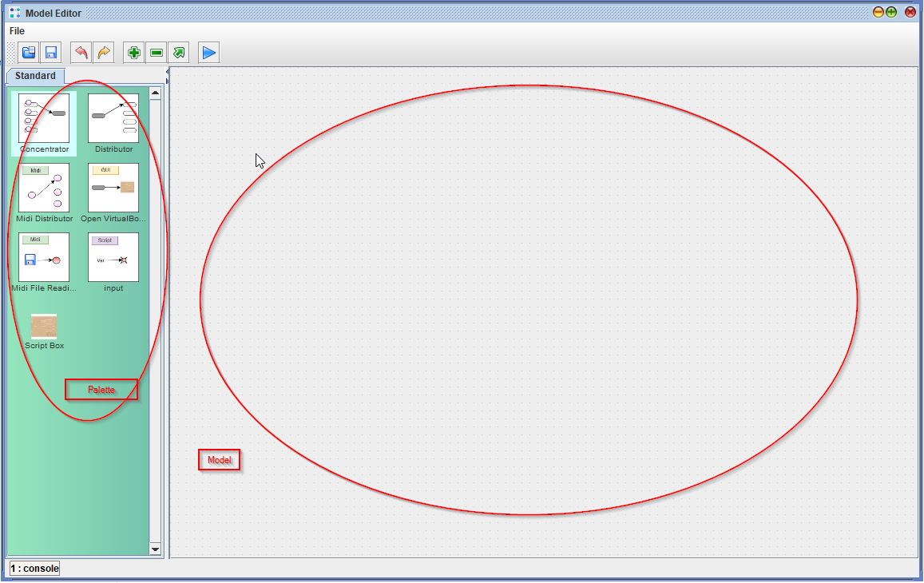Screen dimensions: 924x583
Task: Click the palette scrollbar down arrow
Action: pos(155,549)
